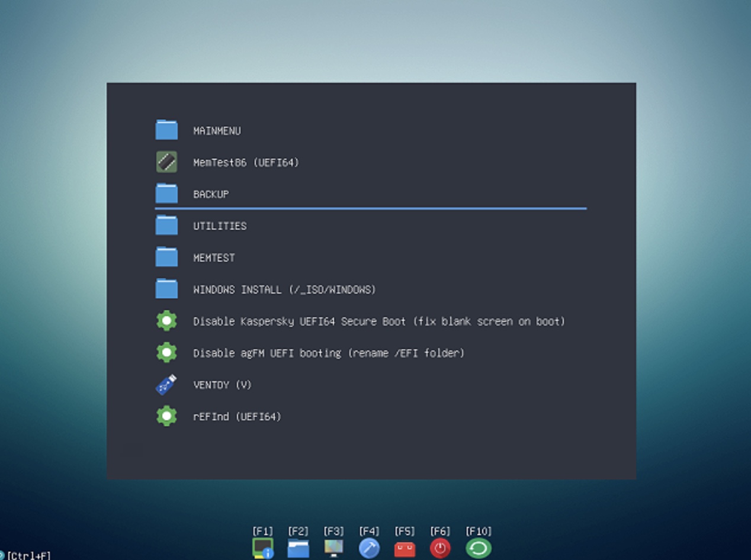Open WINDOWS INSTALL (/_ISO/WINDOWS) folder
This screenshot has width=751, height=560.
[371, 289]
